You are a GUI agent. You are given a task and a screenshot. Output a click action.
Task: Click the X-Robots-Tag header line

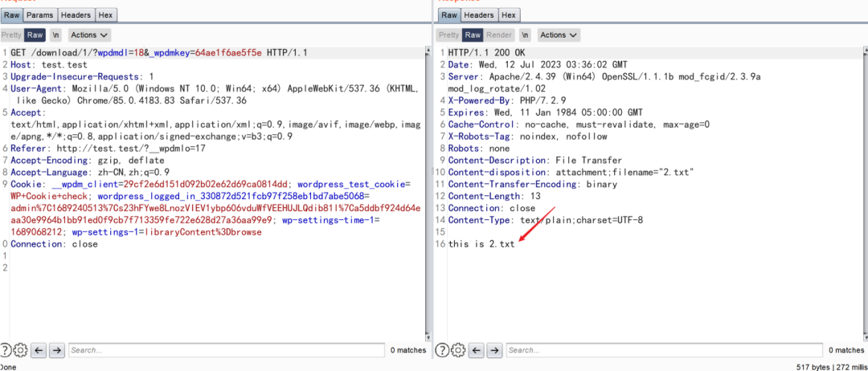click(x=527, y=136)
